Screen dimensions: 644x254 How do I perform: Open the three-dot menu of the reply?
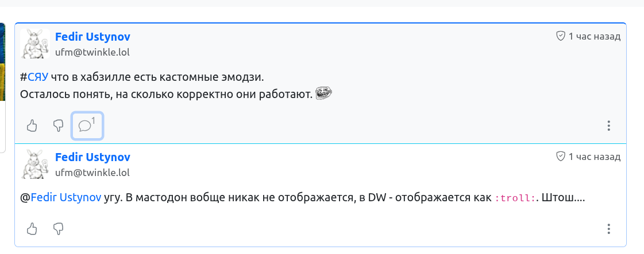609,229
